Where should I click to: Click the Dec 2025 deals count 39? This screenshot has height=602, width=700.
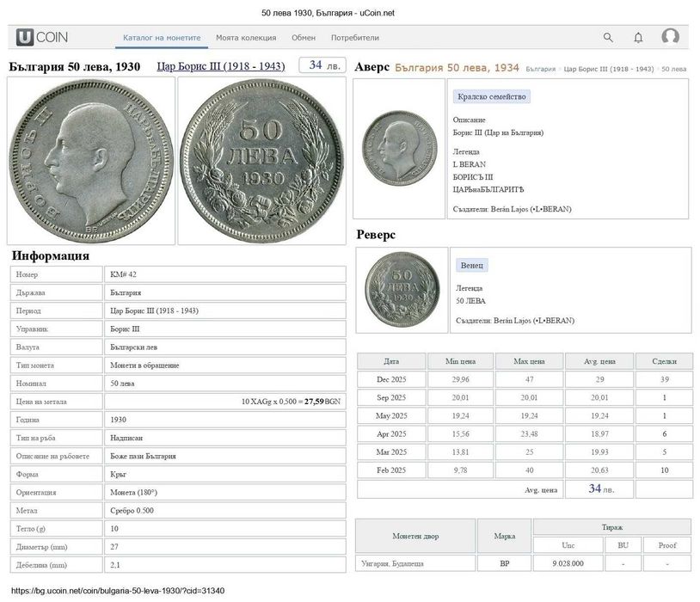coord(665,379)
